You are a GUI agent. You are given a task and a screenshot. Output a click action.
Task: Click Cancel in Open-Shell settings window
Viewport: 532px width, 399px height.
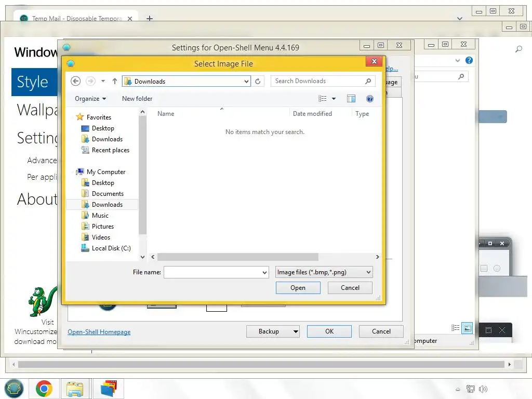tap(381, 331)
